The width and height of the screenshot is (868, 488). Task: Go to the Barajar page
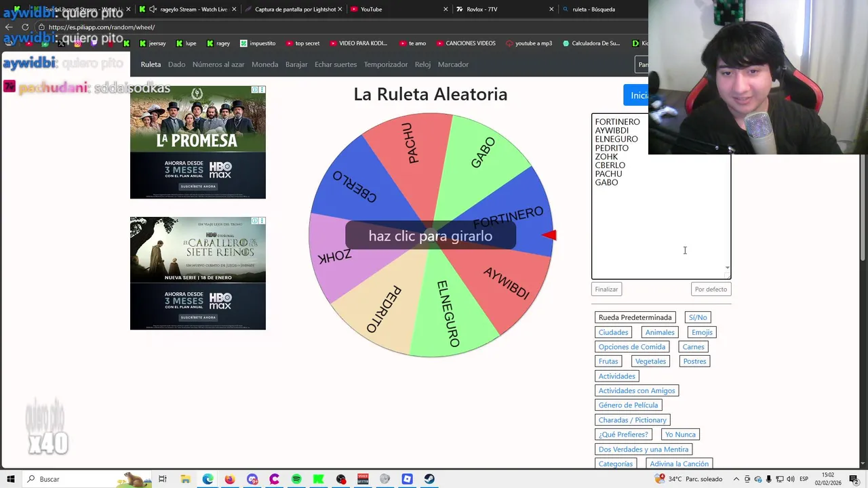296,64
